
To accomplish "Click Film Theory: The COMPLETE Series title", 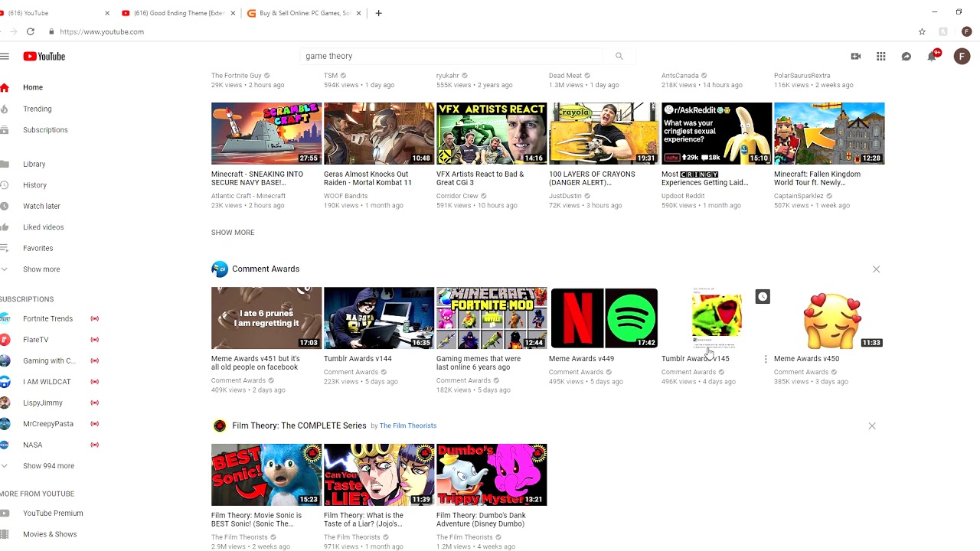I will [x=299, y=425].
